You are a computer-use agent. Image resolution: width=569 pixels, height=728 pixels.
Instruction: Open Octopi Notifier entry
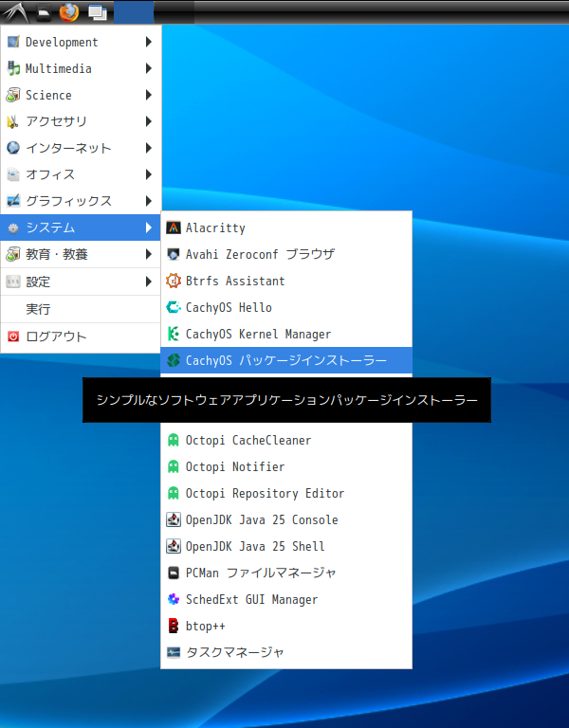[x=286, y=466]
